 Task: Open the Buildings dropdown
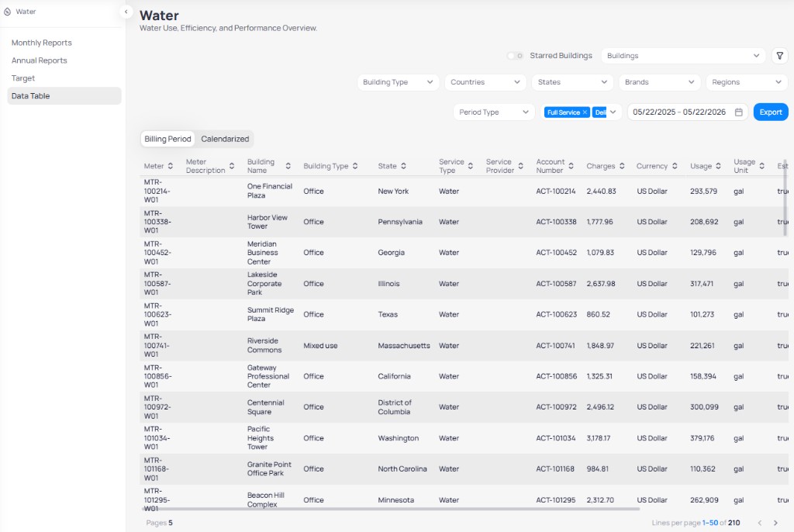(x=683, y=56)
